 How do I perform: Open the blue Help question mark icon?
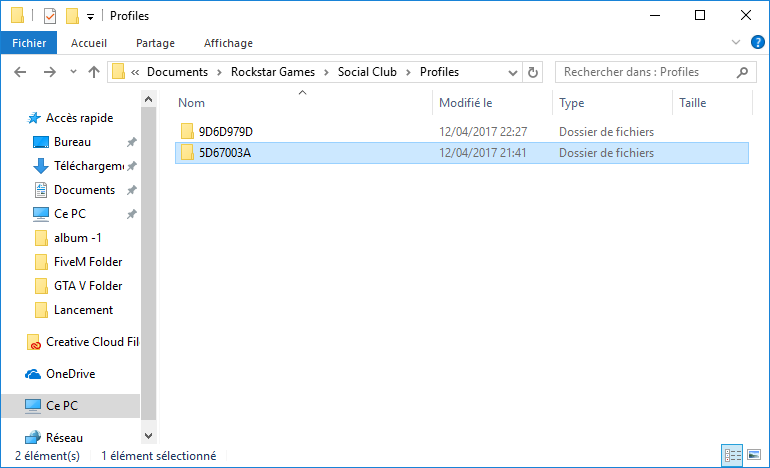[x=757, y=42]
